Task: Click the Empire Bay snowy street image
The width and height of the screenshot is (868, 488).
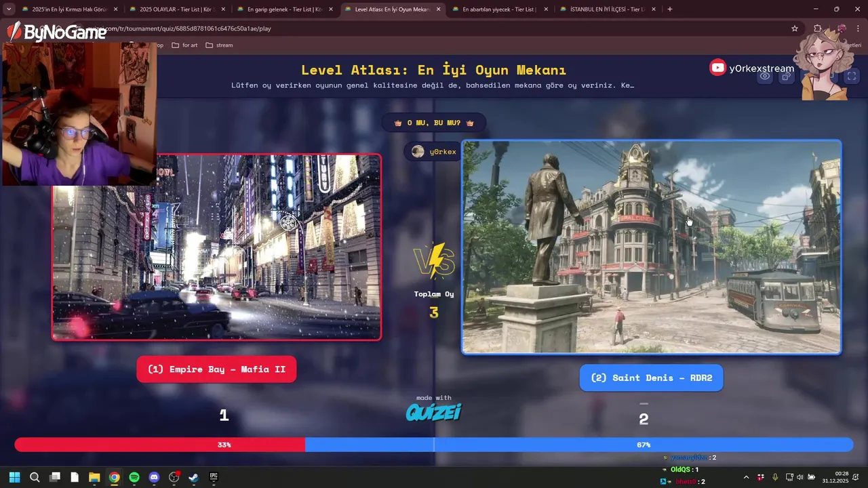Action: pyautogui.click(x=216, y=247)
